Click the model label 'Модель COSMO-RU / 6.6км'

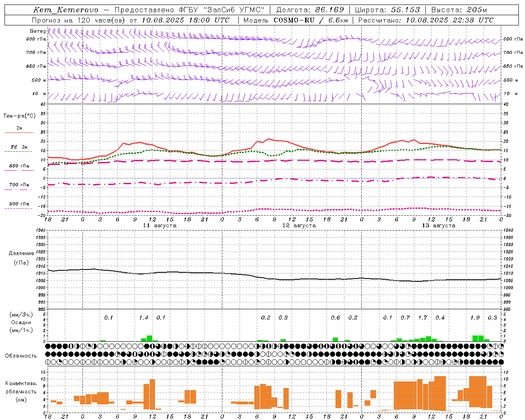click(296, 20)
